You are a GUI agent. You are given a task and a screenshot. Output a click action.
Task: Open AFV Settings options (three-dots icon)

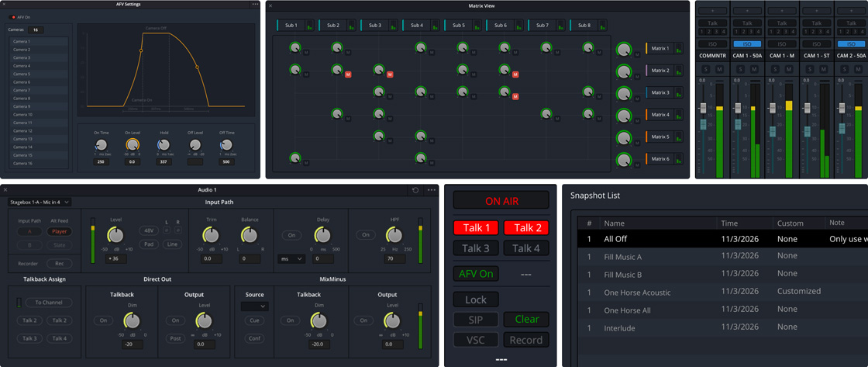click(x=255, y=5)
